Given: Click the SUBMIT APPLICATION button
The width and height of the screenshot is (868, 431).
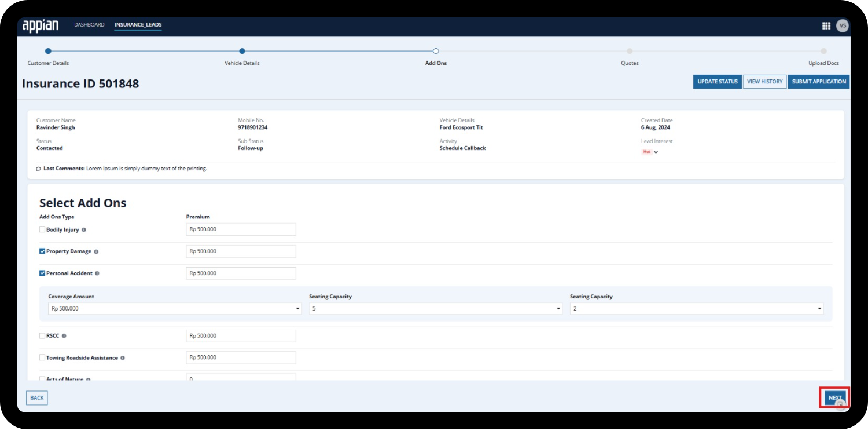Looking at the screenshot, I should coord(819,82).
